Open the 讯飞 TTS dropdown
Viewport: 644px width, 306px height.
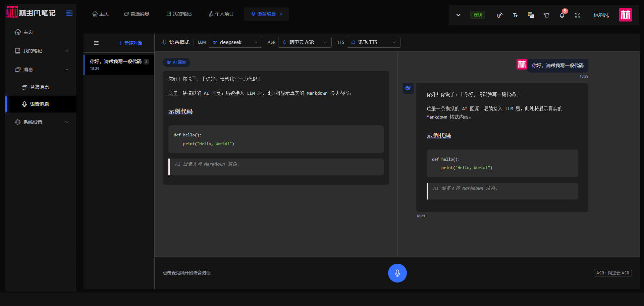coord(374,42)
